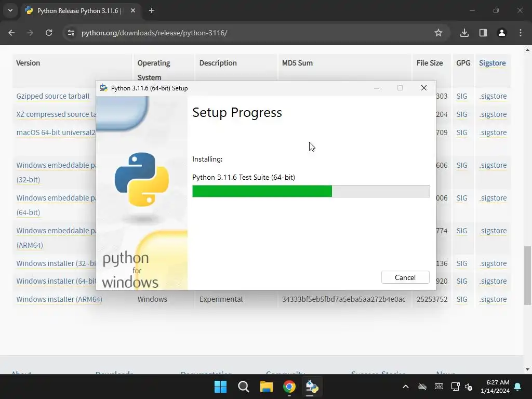This screenshot has height=399, width=532.
Task: Click the address bar URL field
Action: pyautogui.click(x=251, y=33)
